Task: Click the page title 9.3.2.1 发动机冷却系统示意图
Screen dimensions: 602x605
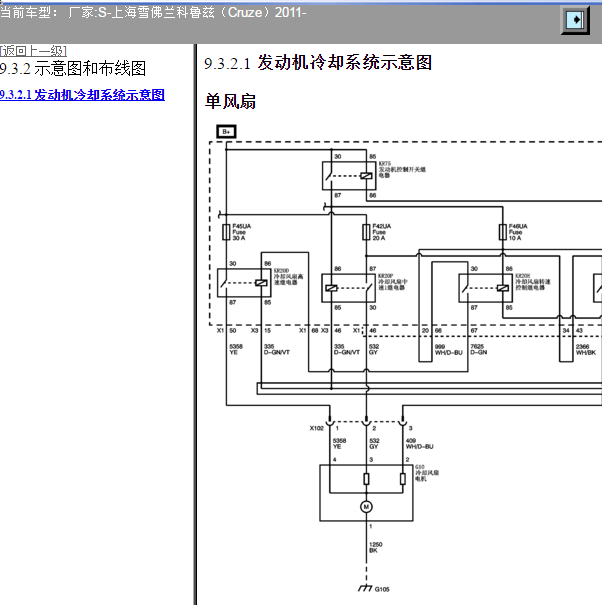Action: (318, 63)
